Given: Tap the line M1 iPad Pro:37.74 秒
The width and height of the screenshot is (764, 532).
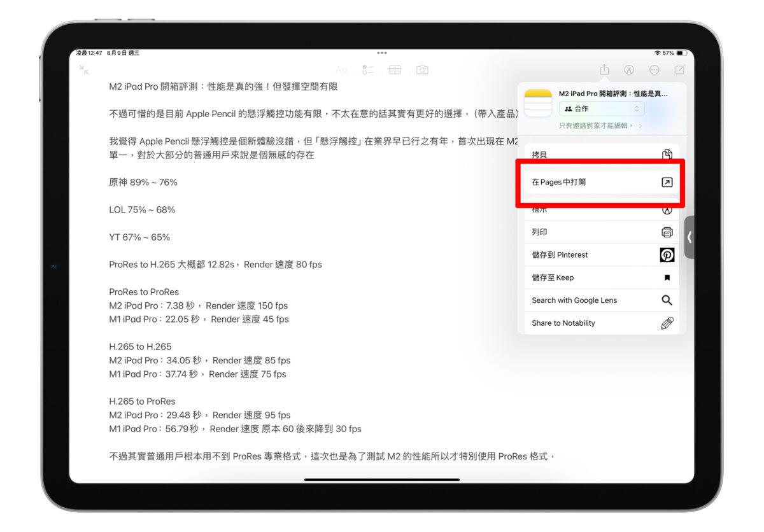Looking at the screenshot, I should (197, 374).
